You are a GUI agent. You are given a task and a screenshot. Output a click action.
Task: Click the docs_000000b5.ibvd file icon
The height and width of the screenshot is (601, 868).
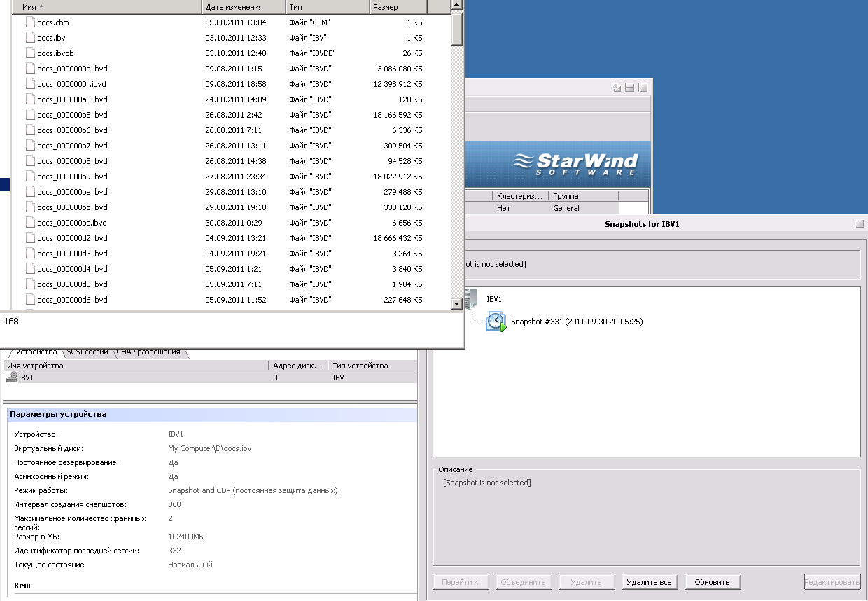click(x=30, y=115)
